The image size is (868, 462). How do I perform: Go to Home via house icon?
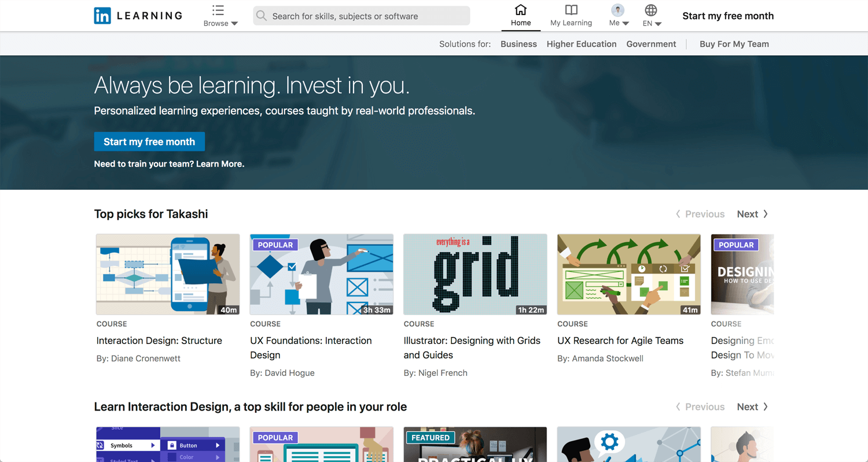tap(521, 10)
